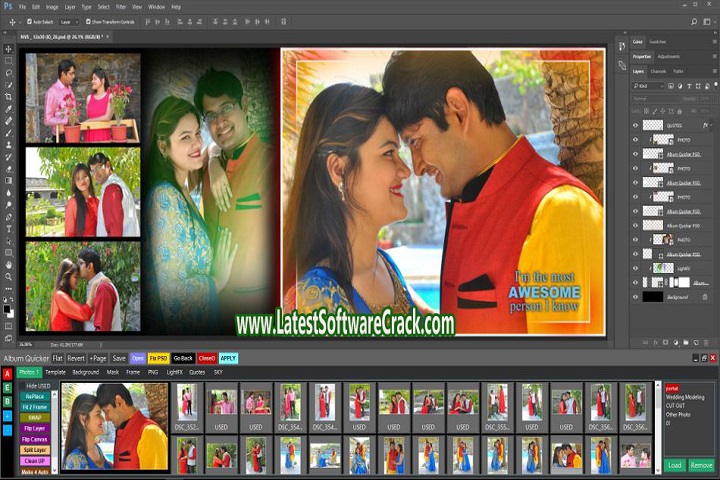This screenshot has height=480, width=720.
Task: Click the link layers icon
Action: (645, 343)
